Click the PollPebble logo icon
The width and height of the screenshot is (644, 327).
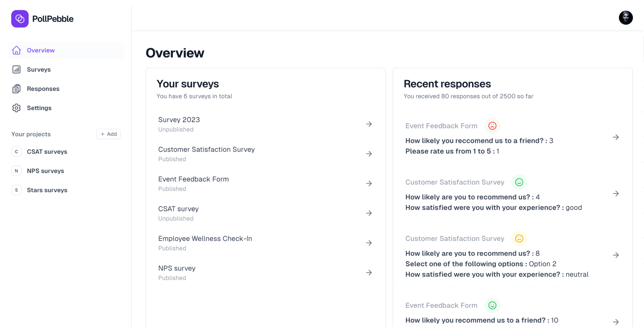pyautogui.click(x=20, y=19)
